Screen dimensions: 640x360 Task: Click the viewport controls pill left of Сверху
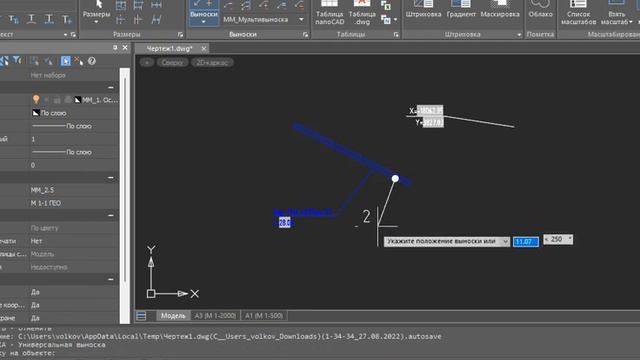[147, 62]
